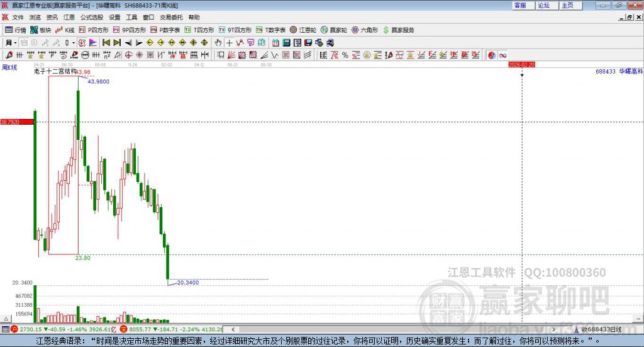Select the red pencil drawing tool
The height and width of the screenshot is (347, 644).
[x=9, y=55]
